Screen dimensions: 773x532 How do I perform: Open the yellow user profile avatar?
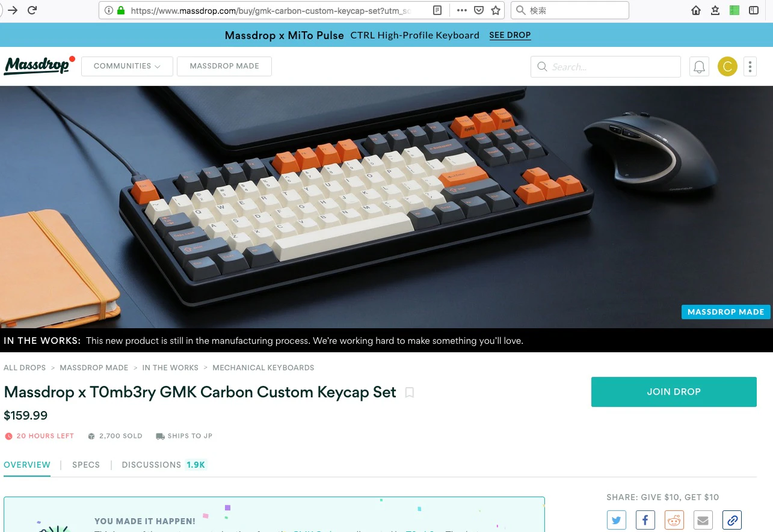[x=727, y=67]
